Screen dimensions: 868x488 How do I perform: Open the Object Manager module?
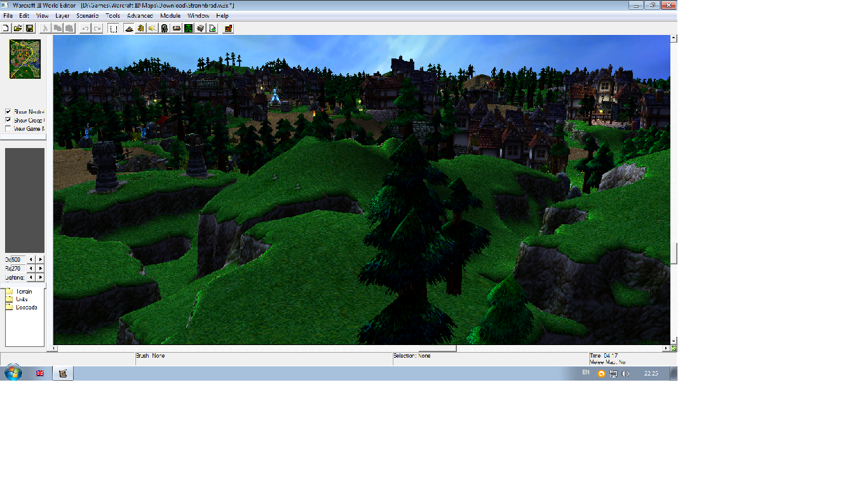pyautogui.click(x=200, y=28)
